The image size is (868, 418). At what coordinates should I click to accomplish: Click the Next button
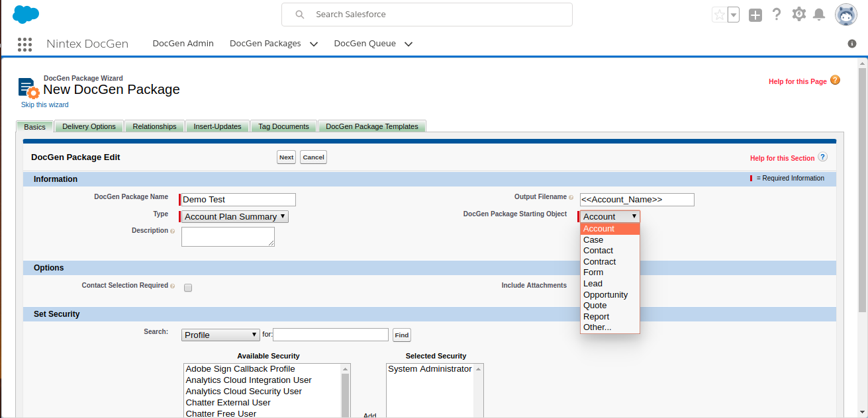click(x=286, y=157)
